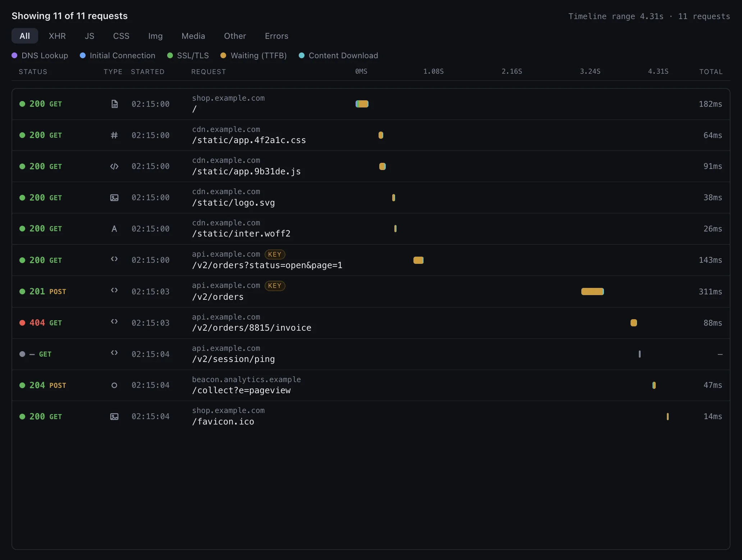742x560 pixels.
Task: Switch to the JS filter tab
Action: (x=90, y=36)
